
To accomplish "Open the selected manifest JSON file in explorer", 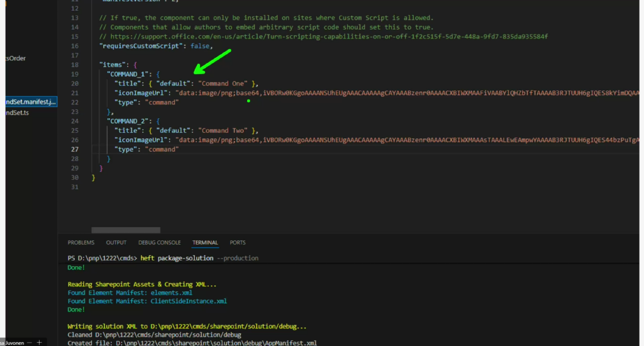I will pyautogui.click(x=29, y=101).
